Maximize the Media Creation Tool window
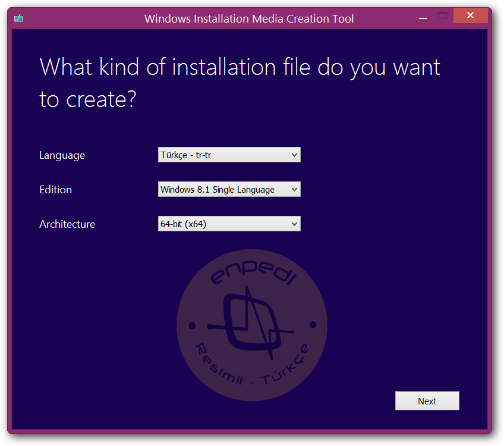The height and width of the screenshot is (446, 504). click(443, 15)
